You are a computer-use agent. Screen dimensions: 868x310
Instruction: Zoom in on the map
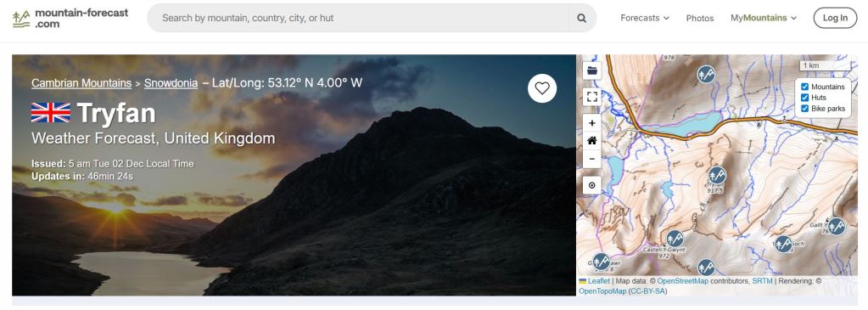(591, 123)
